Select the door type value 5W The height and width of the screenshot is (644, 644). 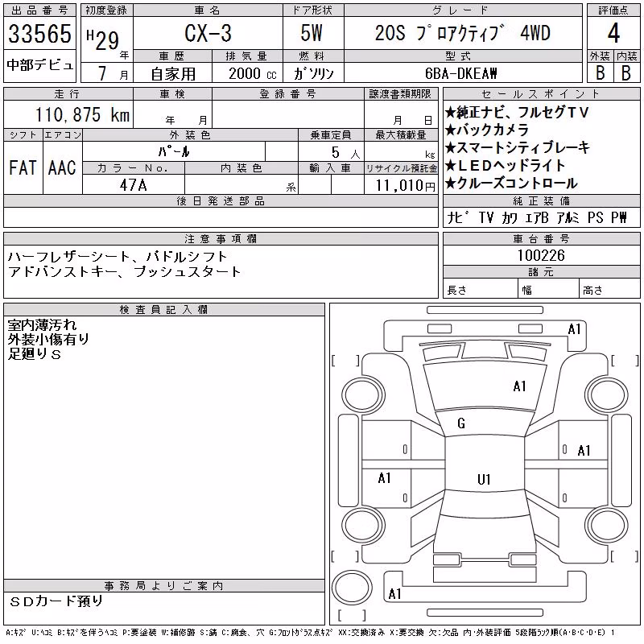point(312,33)
